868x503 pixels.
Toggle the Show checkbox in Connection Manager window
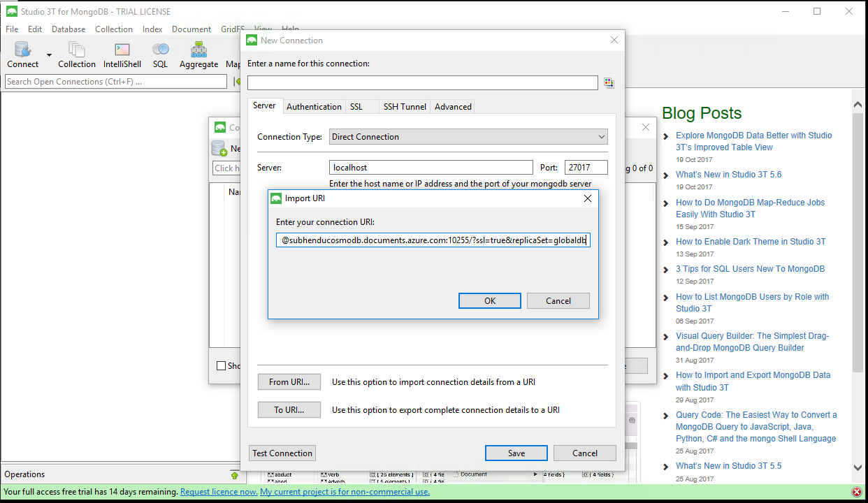(221, 365)
